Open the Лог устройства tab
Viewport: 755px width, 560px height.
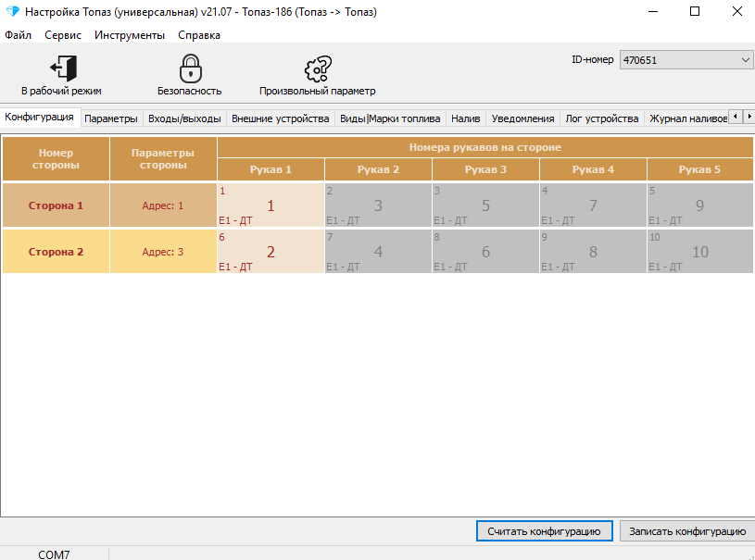click(602, 118)
